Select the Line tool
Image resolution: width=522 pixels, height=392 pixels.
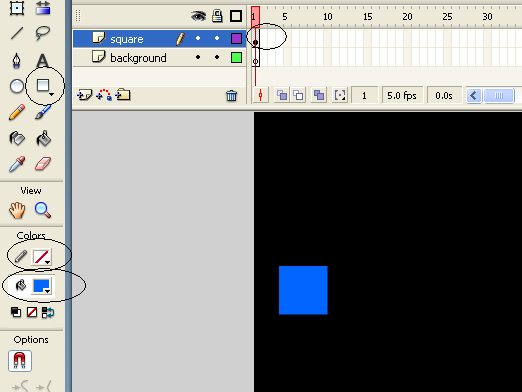tap(17, 33)
